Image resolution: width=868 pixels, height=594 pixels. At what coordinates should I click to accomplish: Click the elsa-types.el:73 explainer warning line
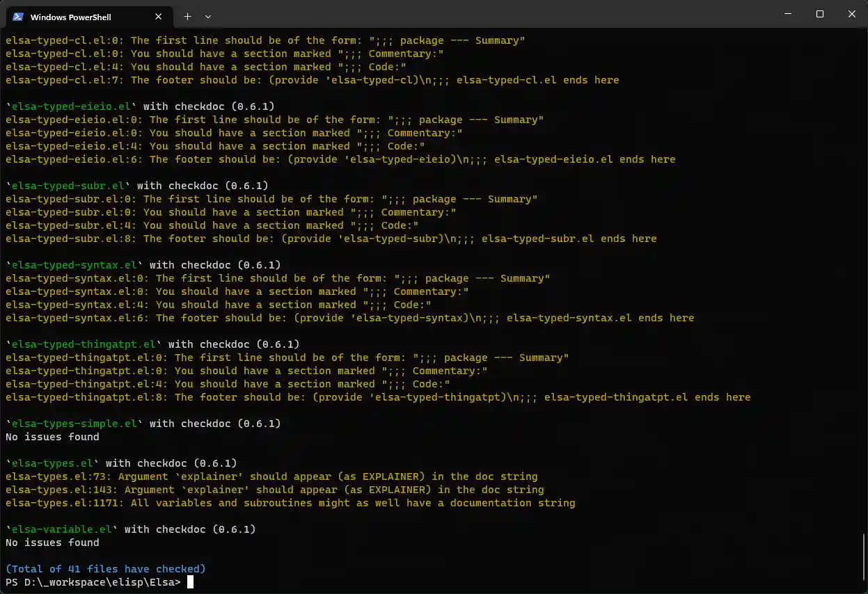(271, 476)
